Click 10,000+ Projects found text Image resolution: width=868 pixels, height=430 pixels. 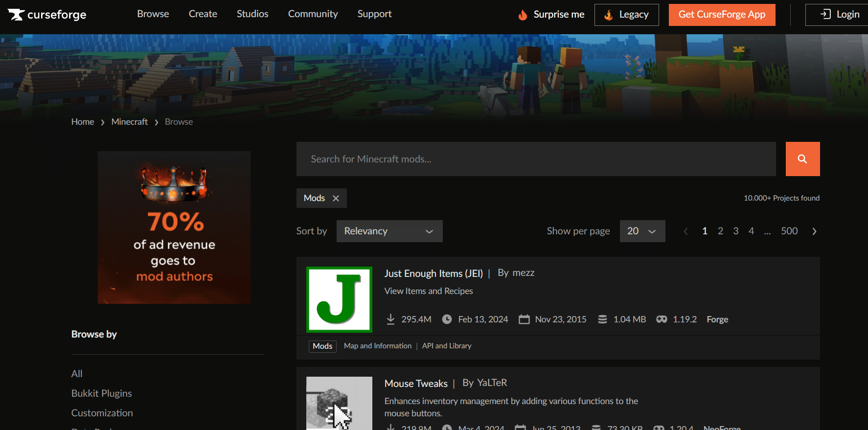click(782, 198)
